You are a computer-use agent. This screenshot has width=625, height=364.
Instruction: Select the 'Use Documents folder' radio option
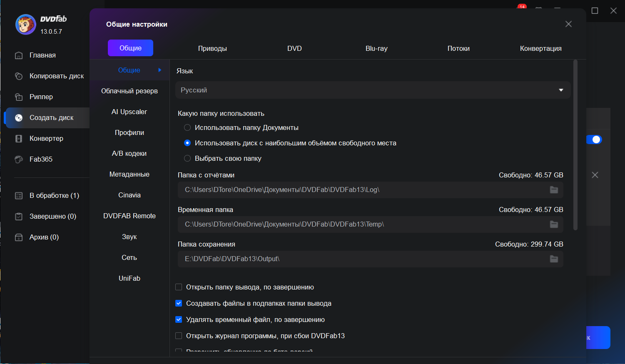pyautogui.click(x=187, y=127)
